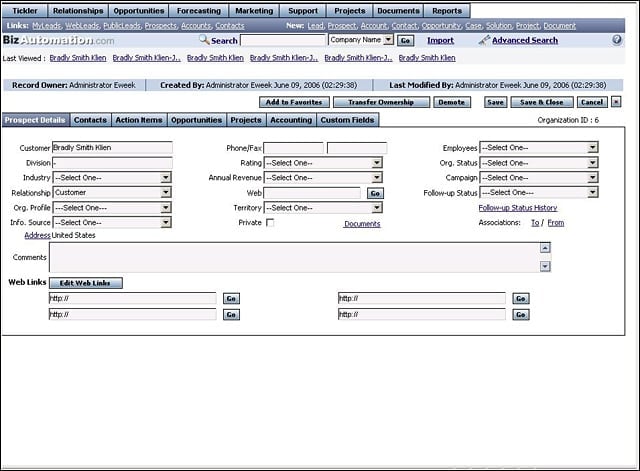Click the Advanced Search wand icon
The width and height of the screenshot is (640, 471).
484,40
